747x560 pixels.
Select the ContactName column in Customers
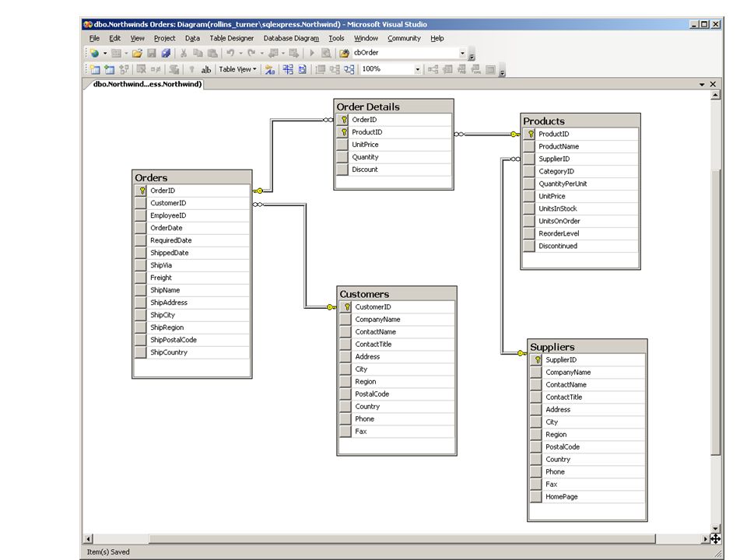click(x=397, y=331)
